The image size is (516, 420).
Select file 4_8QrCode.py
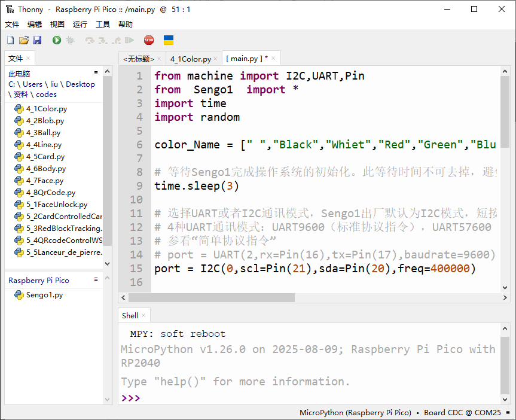tap(51, 193)
